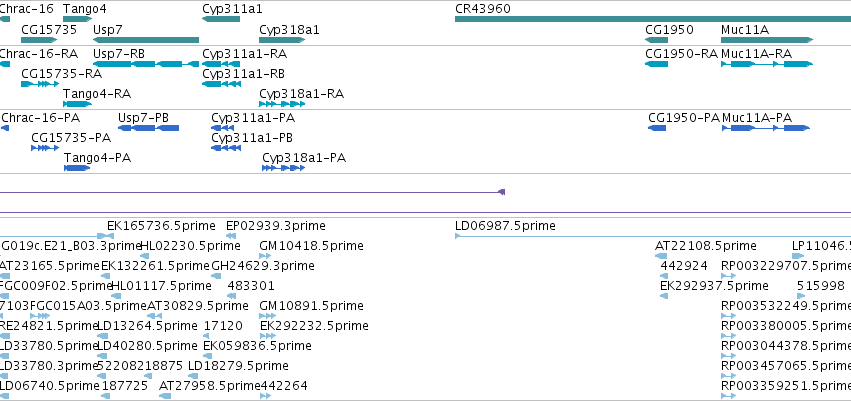851x401 pixels.
Task: Open the LD06987.5prime EST label
Action: point(505,226)
